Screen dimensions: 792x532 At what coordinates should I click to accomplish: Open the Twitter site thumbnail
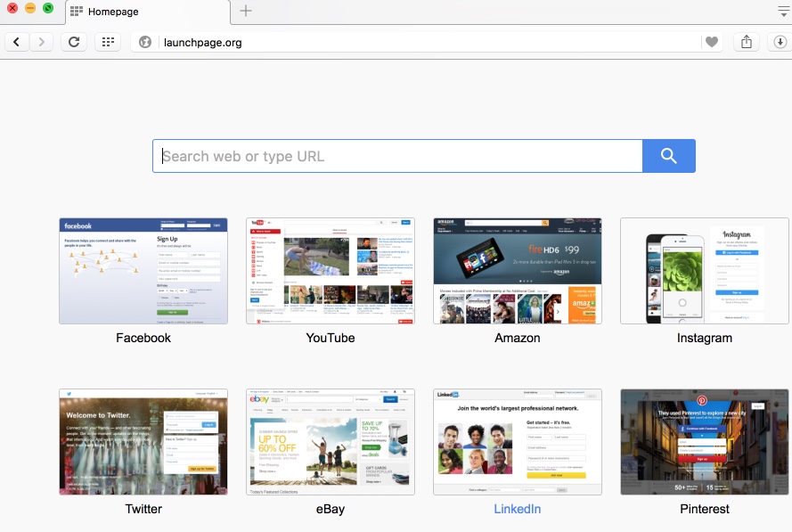pyautogui.click(x=143, y=442)
